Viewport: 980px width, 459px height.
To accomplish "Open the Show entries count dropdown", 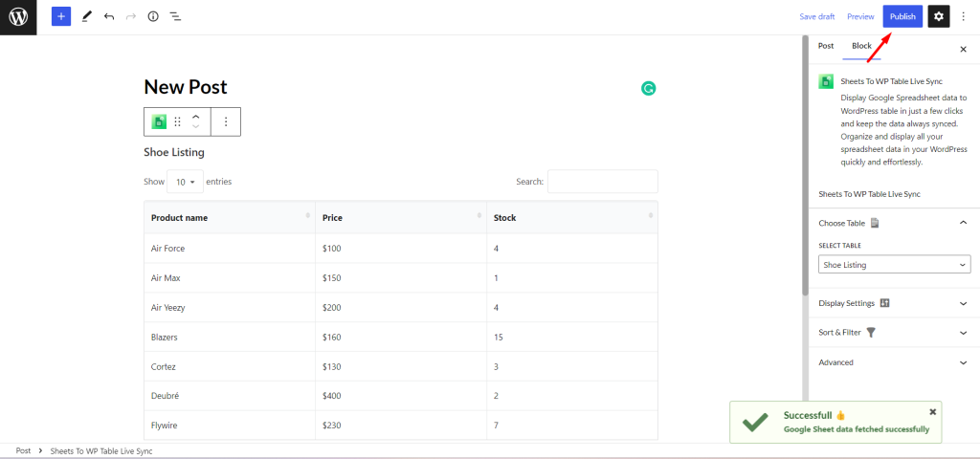I will (185, 182).
